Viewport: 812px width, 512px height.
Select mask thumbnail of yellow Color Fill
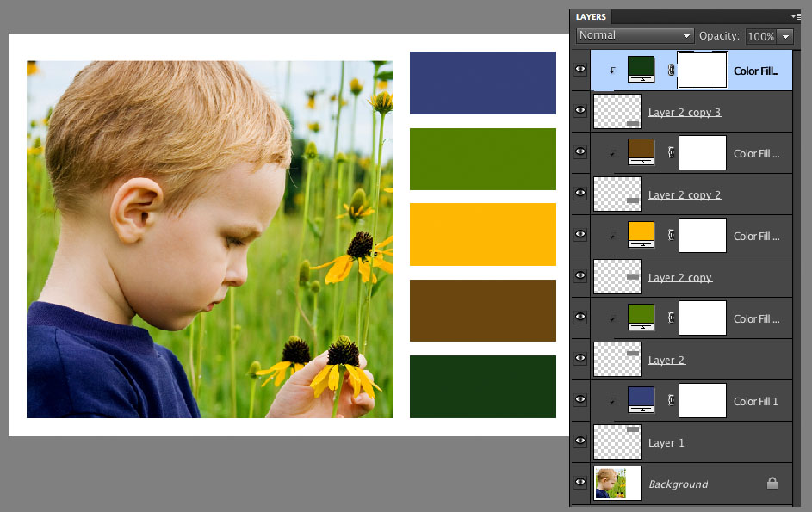click(703, 236)
